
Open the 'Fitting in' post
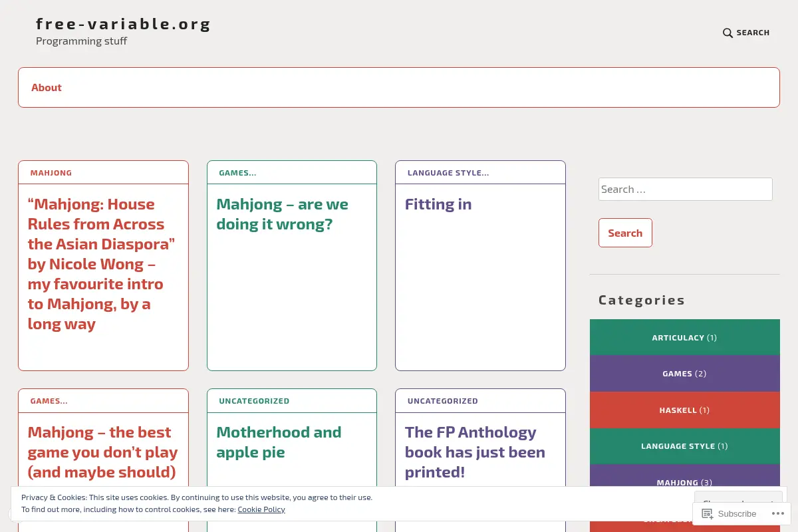click(x=438, y=204)
